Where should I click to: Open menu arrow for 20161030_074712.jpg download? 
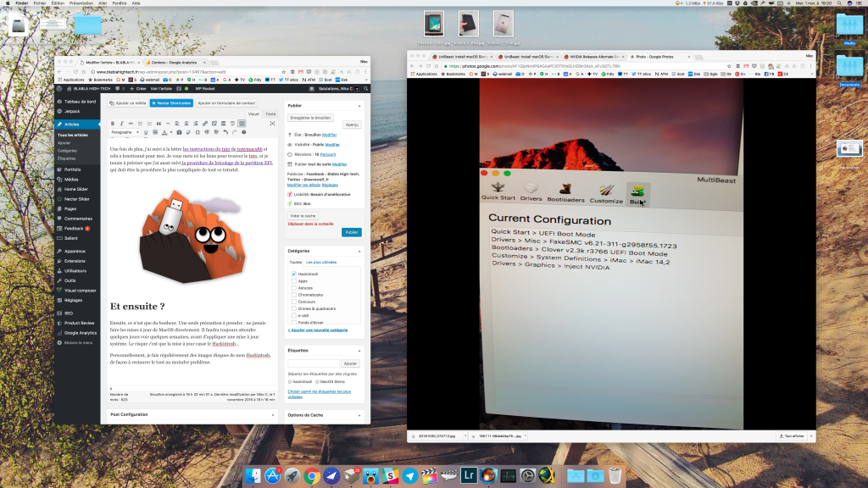(465, 436)
